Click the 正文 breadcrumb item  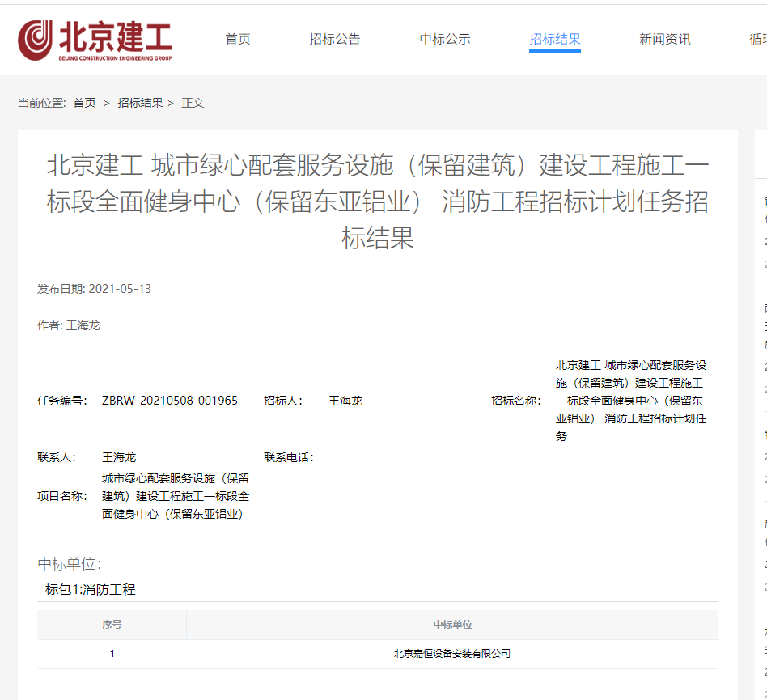point(193,103)
